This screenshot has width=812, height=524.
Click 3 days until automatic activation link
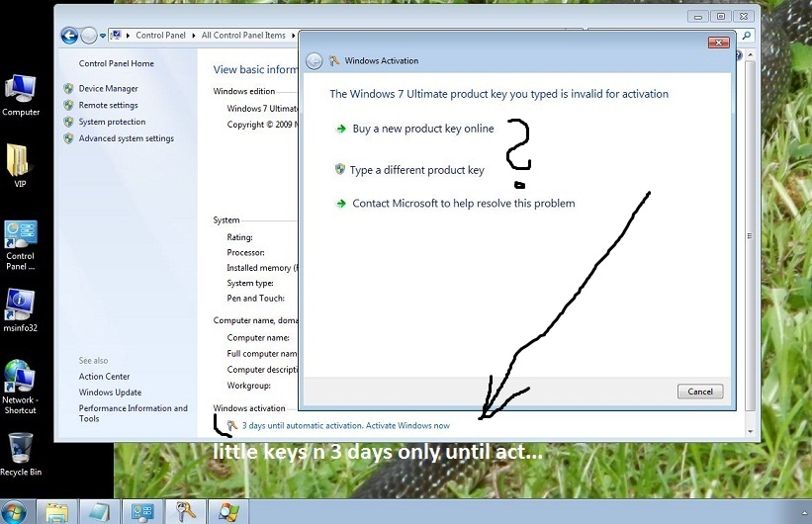346,425
